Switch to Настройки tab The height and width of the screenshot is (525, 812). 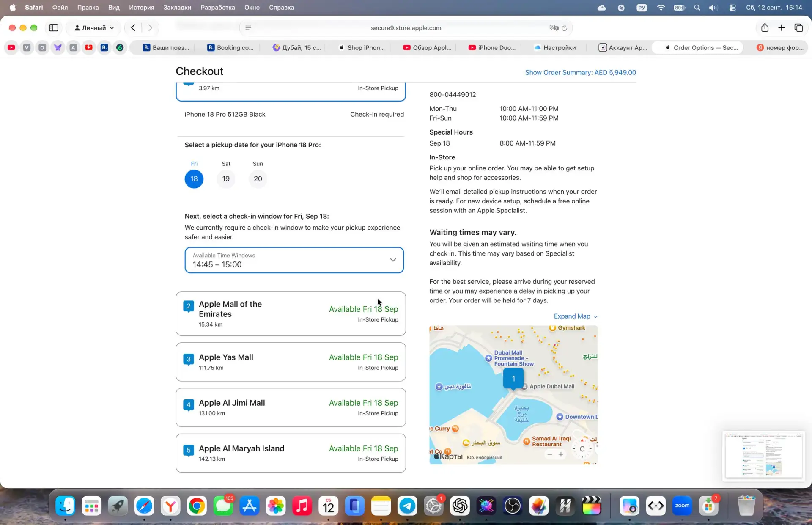click(554, 47)
